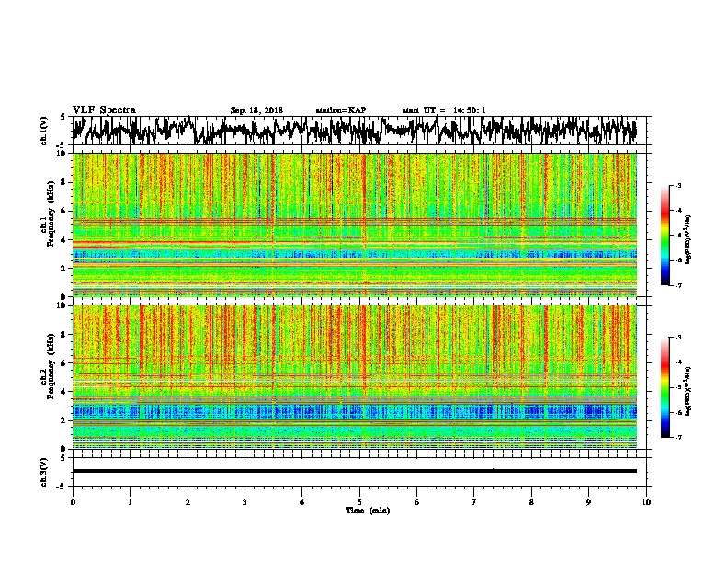This screenshot has width=728, height=563.
Task: Click time axis tick label "3"
Action: [245, 502]
